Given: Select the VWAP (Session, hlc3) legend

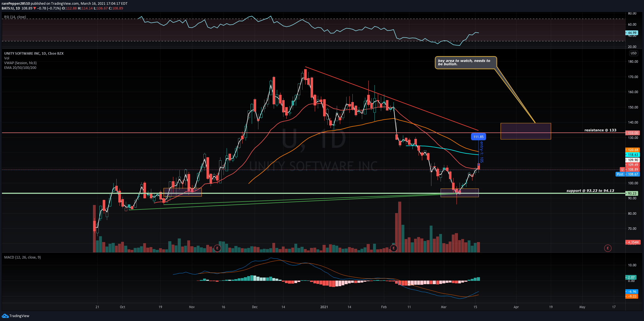Looking at the screenshot, I should pos(20,63).
